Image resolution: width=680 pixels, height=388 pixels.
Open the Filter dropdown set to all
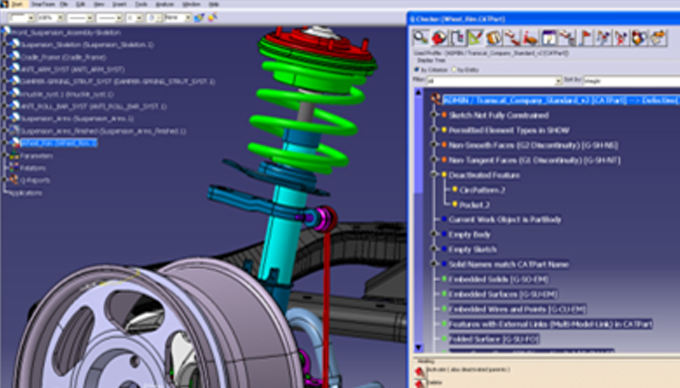pos(494,81)
